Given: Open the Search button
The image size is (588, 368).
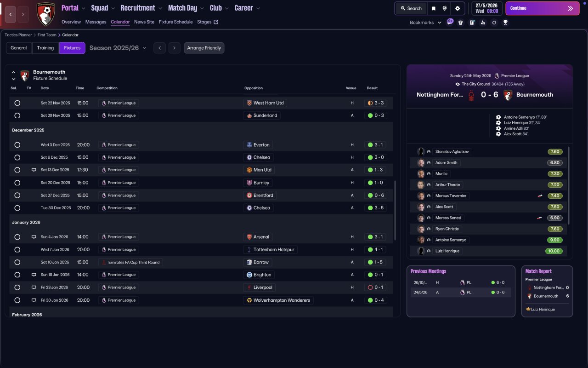Looking at the screenshot, I should click(411, 8).
